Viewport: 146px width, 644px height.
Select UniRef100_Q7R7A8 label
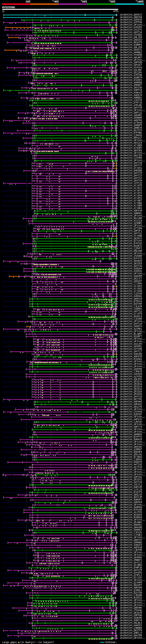(131, 75)
